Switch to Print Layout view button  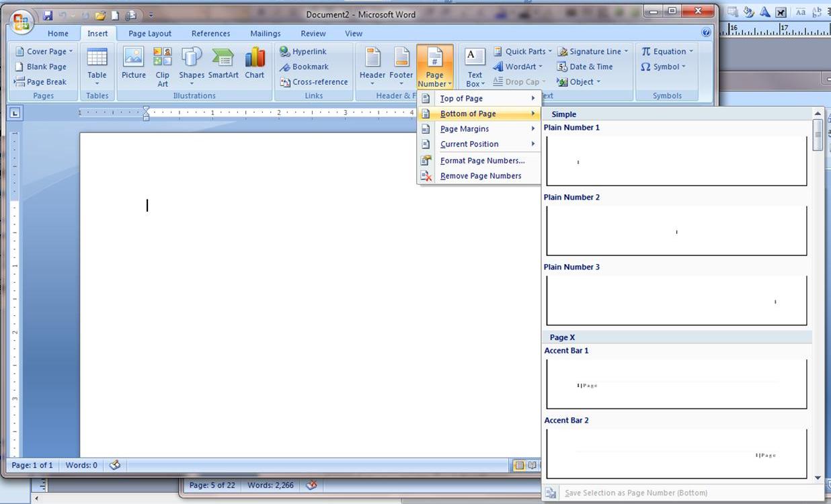(519, 465)
